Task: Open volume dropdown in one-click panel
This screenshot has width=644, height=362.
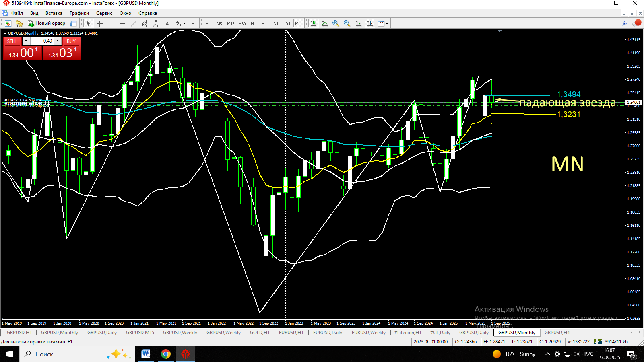Action: point(26,41)
